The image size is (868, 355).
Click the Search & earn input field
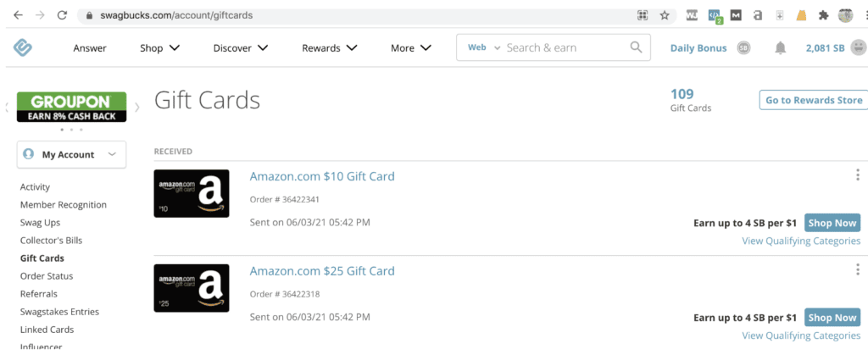[564, 47]
